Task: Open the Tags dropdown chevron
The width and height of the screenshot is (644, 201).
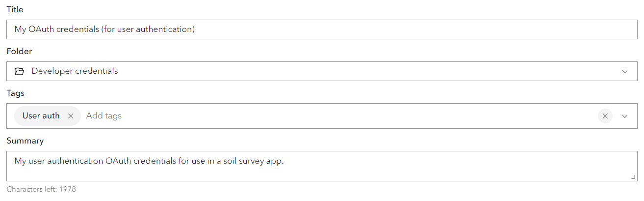Action: coord(625,116)
